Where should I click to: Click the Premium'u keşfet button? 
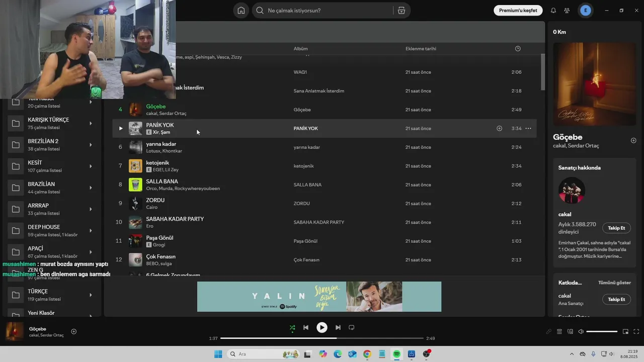(518, 11)
